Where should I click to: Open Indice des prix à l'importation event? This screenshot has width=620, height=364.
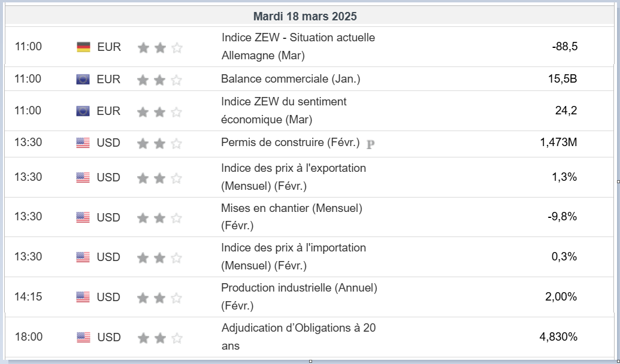(294, 256)
